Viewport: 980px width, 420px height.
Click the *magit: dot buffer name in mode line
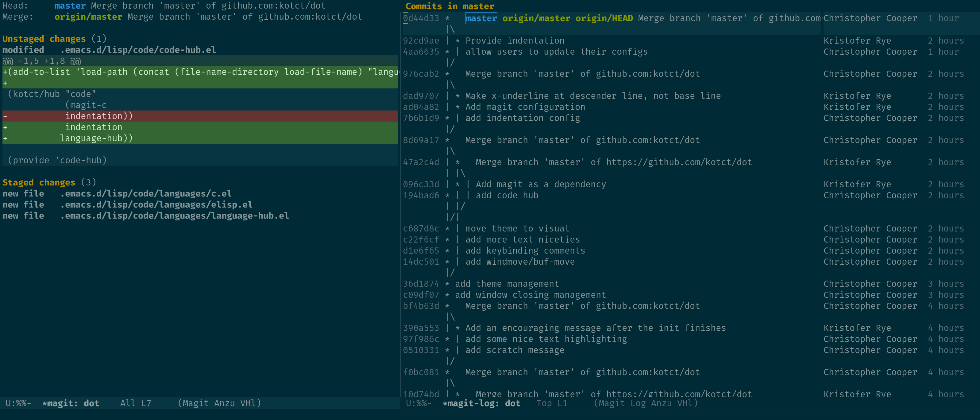(71, 403)
